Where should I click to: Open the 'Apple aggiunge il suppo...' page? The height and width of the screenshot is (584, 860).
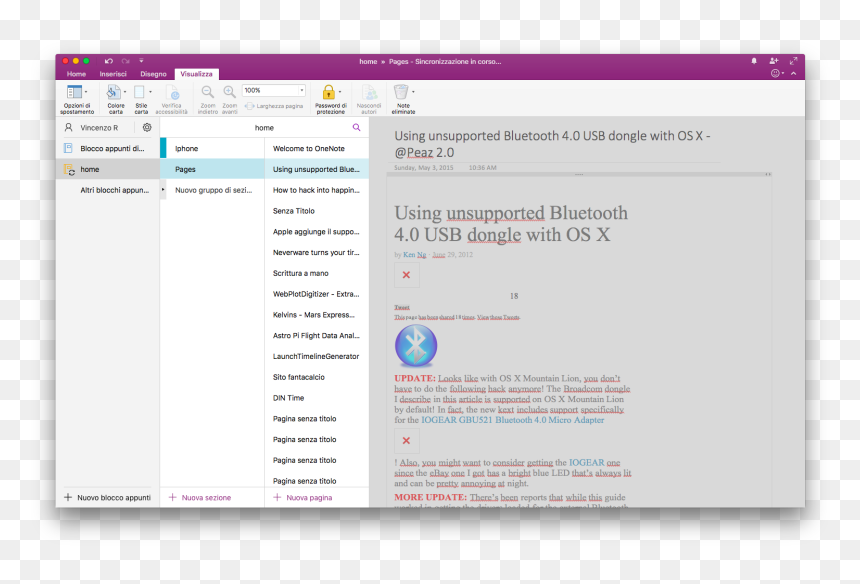point(316,231)
